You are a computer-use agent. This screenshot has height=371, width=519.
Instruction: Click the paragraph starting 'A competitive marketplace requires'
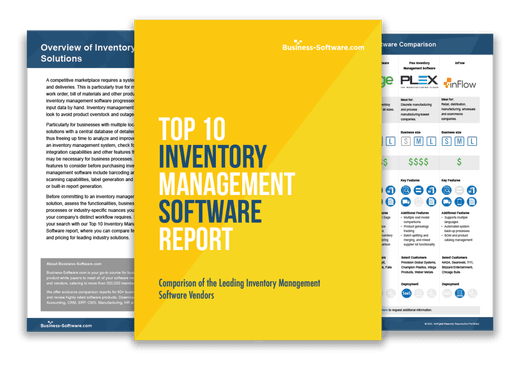coord(90,97)
